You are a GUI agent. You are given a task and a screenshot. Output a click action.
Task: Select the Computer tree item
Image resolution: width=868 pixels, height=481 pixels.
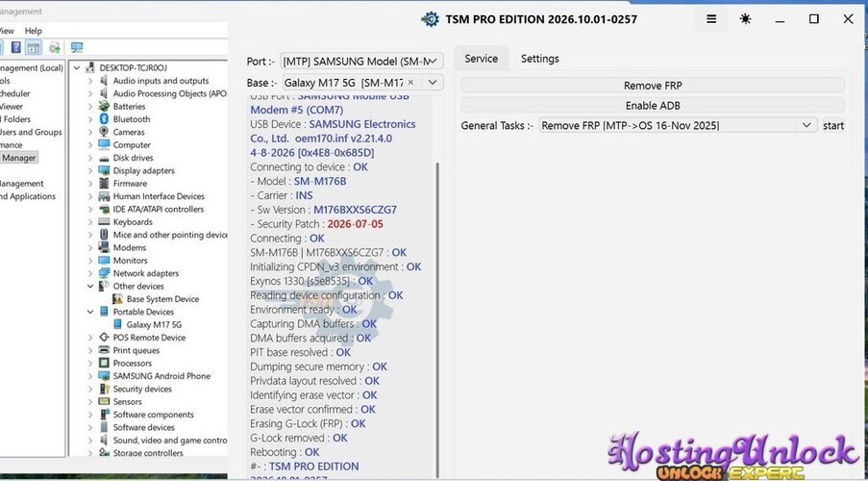(x=132, y=144)
